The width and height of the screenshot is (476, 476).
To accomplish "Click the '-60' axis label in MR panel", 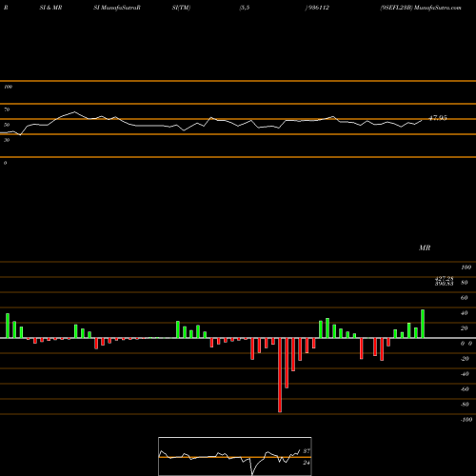I will click(x=465, y=389).
